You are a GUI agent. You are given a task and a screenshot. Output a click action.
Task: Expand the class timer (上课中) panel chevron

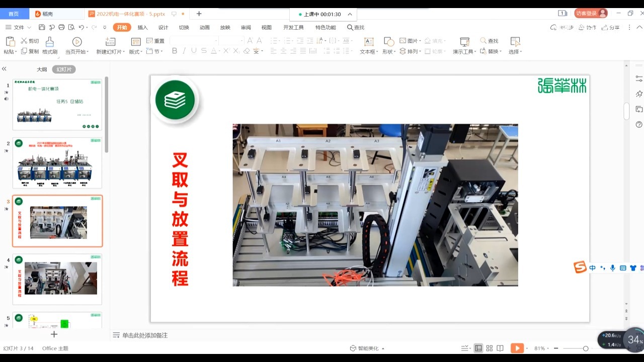pos(350,15)
